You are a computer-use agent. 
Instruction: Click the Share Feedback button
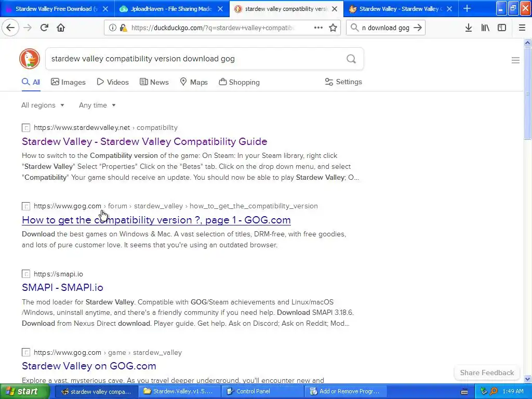(487, 373)
